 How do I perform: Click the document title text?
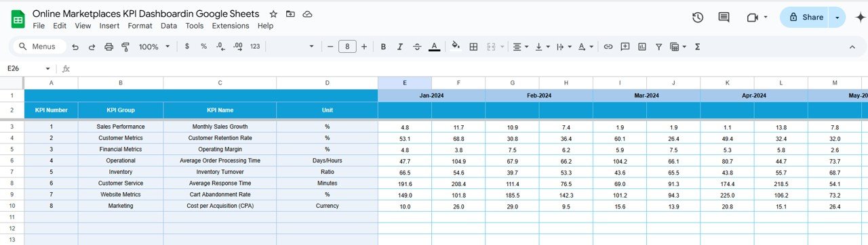pos(146,14)
